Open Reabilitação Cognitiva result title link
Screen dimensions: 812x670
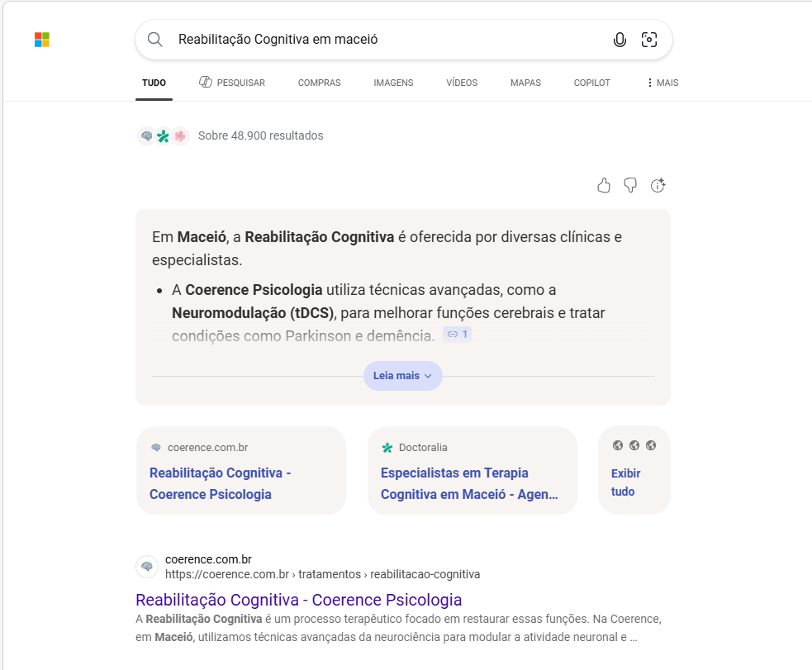click(x=299, y=600)
